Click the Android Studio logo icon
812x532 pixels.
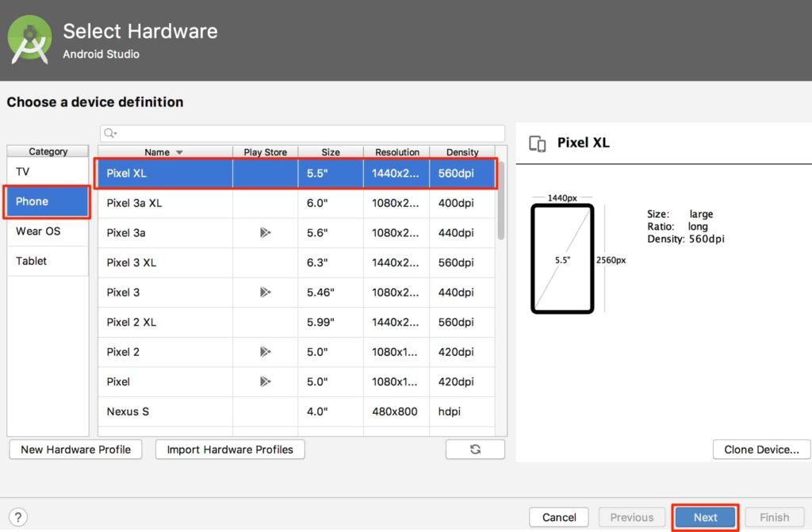click(29, 40)
